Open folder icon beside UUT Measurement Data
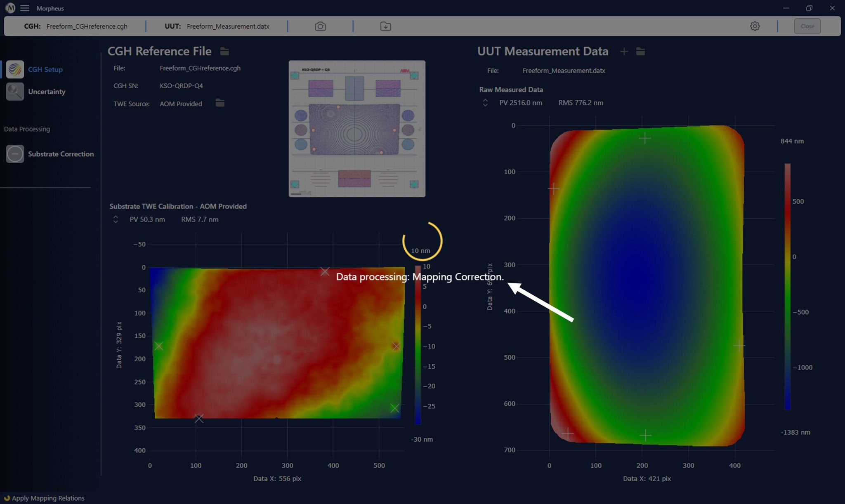The image size is (845, 504). (x=640, y=52)
